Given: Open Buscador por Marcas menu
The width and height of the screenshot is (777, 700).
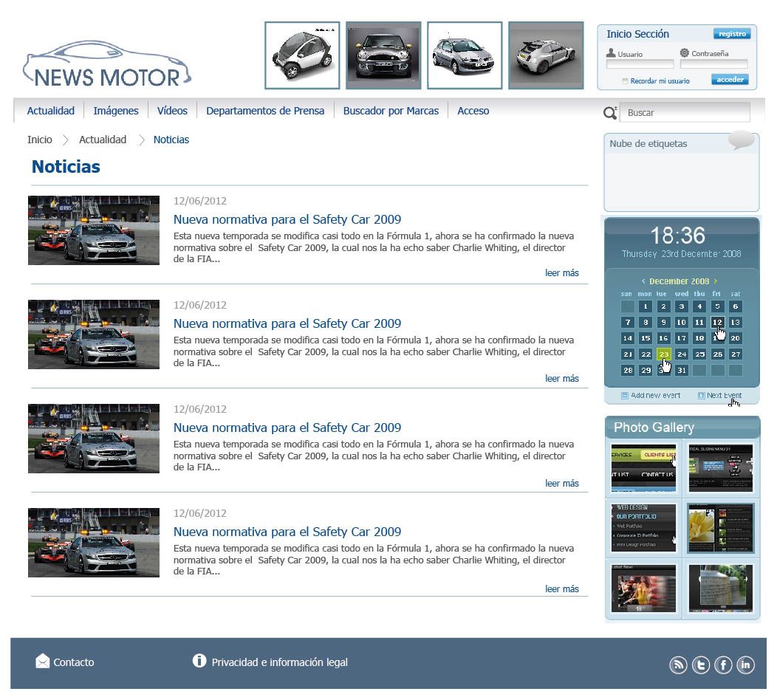Looking at the screenshot, I should (x=391, y=111).
